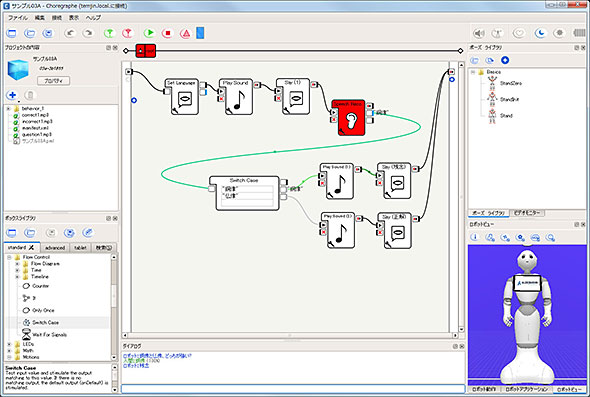The width and height of the screenshot is (590, 397).
Task: Expand the LEDs folder
Action: pos(9,344)
